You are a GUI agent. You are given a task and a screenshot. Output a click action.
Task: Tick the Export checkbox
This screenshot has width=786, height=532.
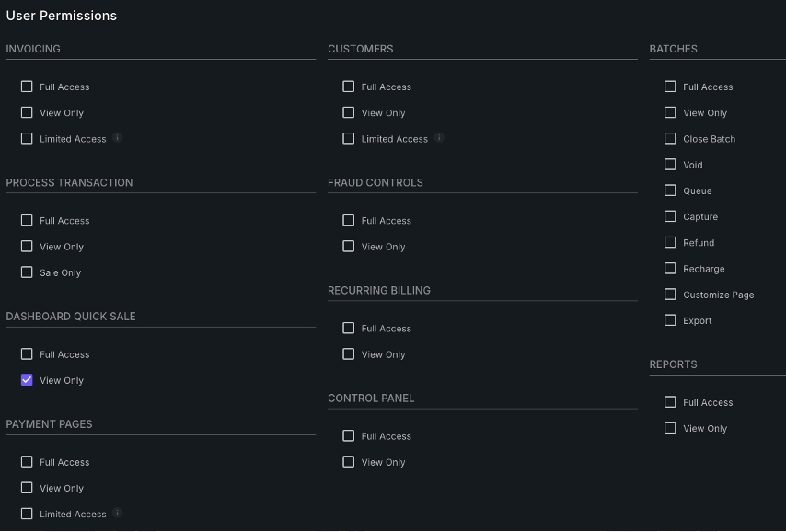(x=670, y=320)
